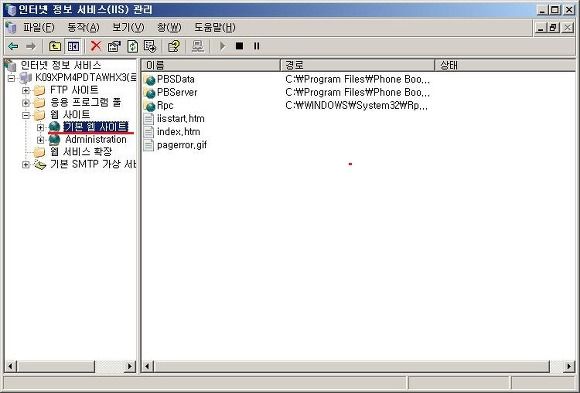Image resolution: width=580 pixels, height=393 pixels.
Task: Click the Refresh toolbar icon
Action: [x=132, y=46]
